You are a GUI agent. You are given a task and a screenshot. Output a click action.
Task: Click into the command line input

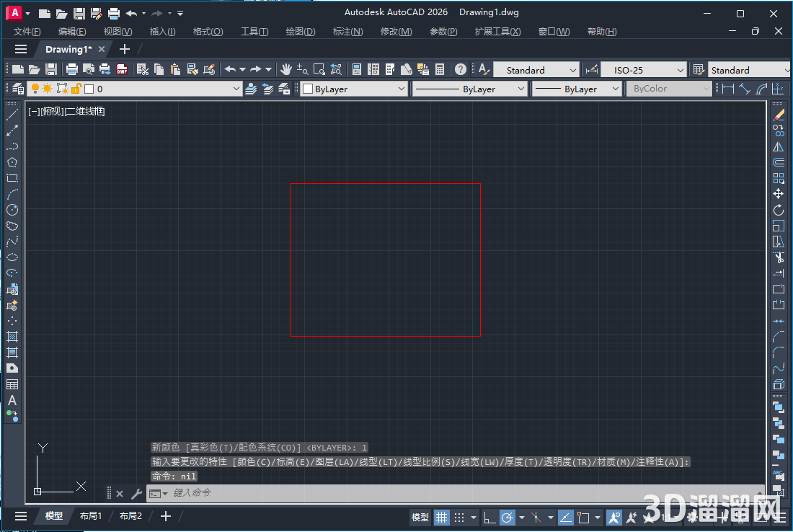point(455,493)
